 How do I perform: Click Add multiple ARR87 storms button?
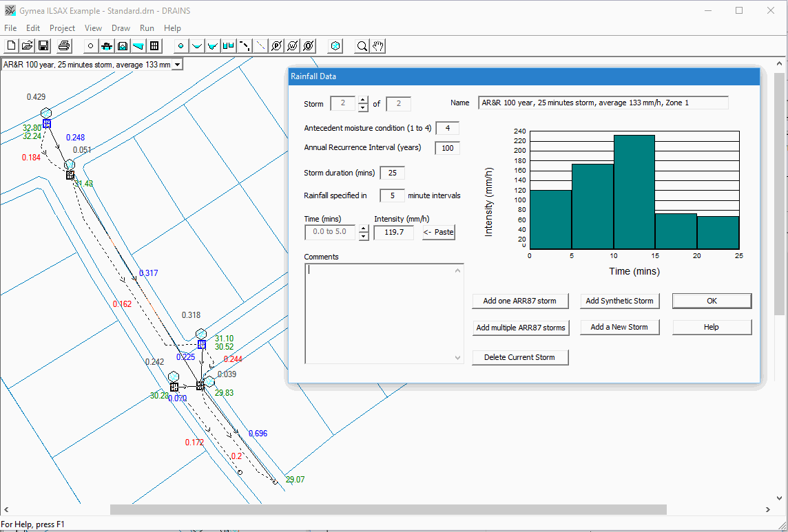[520, 328]
